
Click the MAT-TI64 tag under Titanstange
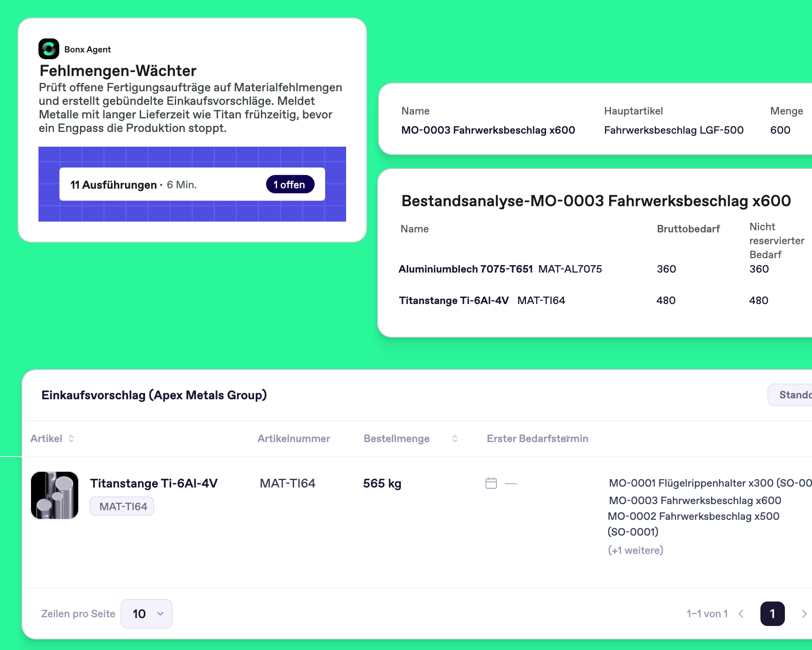122,506
